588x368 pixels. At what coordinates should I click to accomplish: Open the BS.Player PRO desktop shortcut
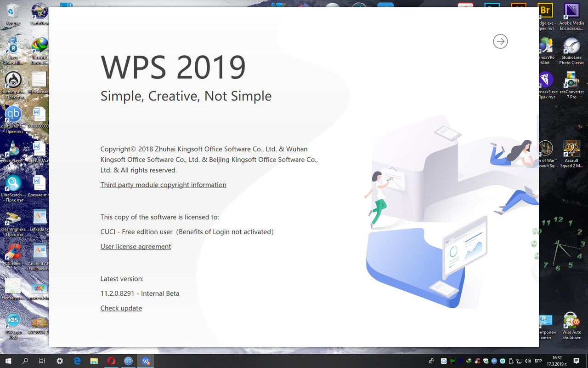pos(13,326)
